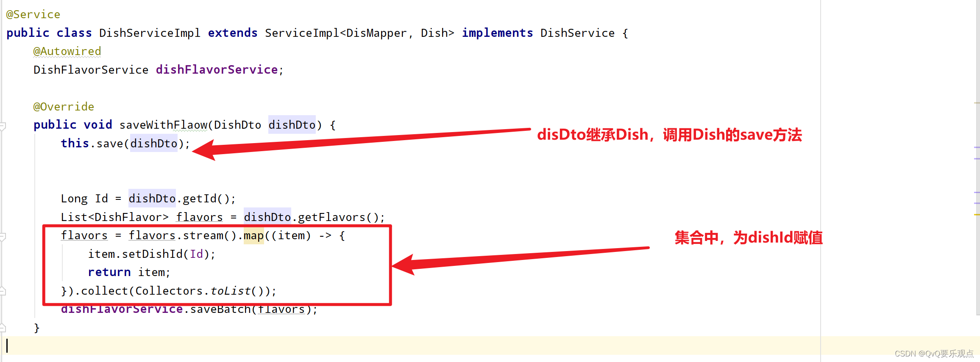Click fold end marker beside the method closing brace
The height and width of the screenshot is (362, 980).
pos(3,328)
